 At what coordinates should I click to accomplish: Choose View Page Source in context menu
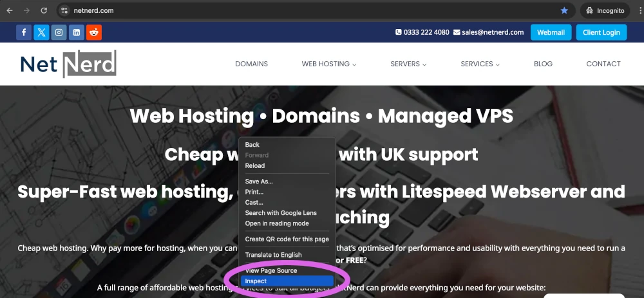pos(271,270)
